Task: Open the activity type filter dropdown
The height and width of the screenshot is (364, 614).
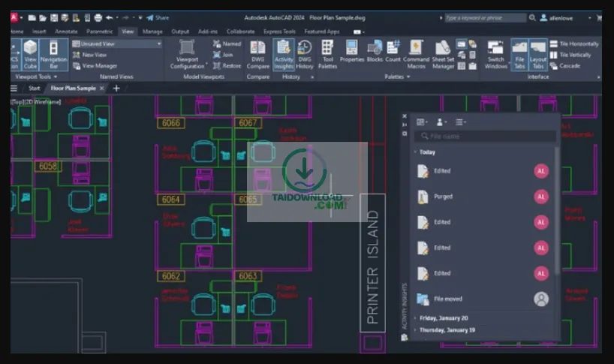Action: (422, 122)
